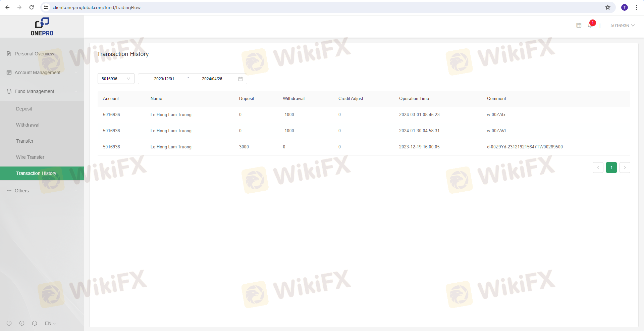Image resolution: width=644 pixels, height=331 pixels.
Task: Expand the Others section
Action: coord(42,191)
